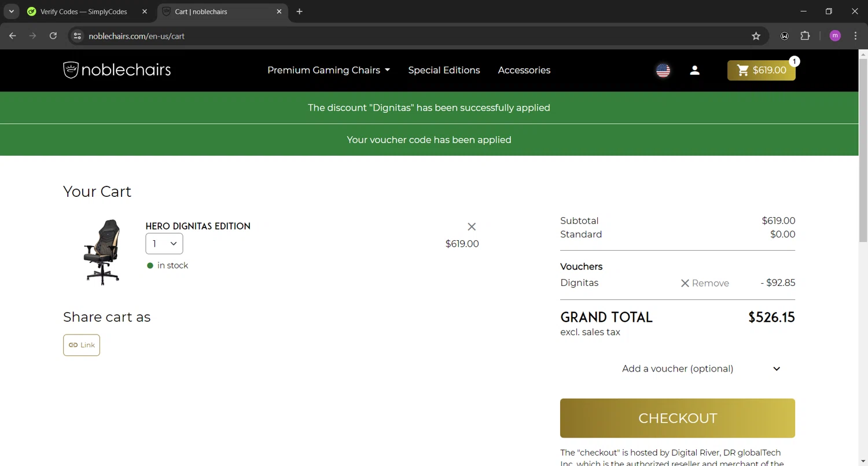868x466 pixels.
Task: Click the voucher discount - $92.85
Action: click(778, 283)
